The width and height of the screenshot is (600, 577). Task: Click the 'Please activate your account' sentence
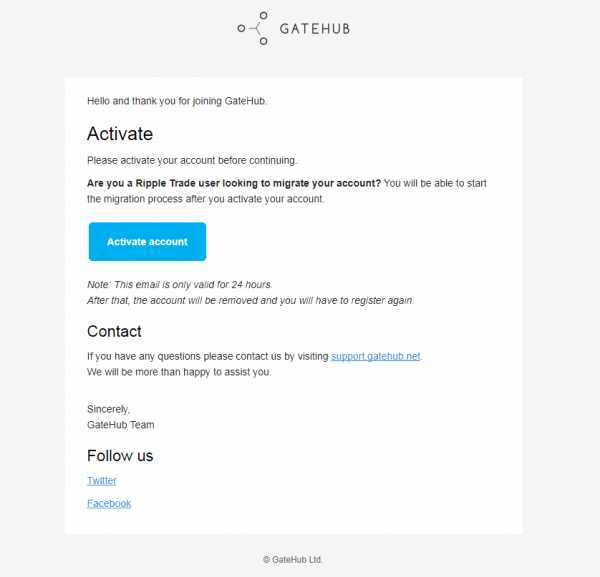(192, 160)
